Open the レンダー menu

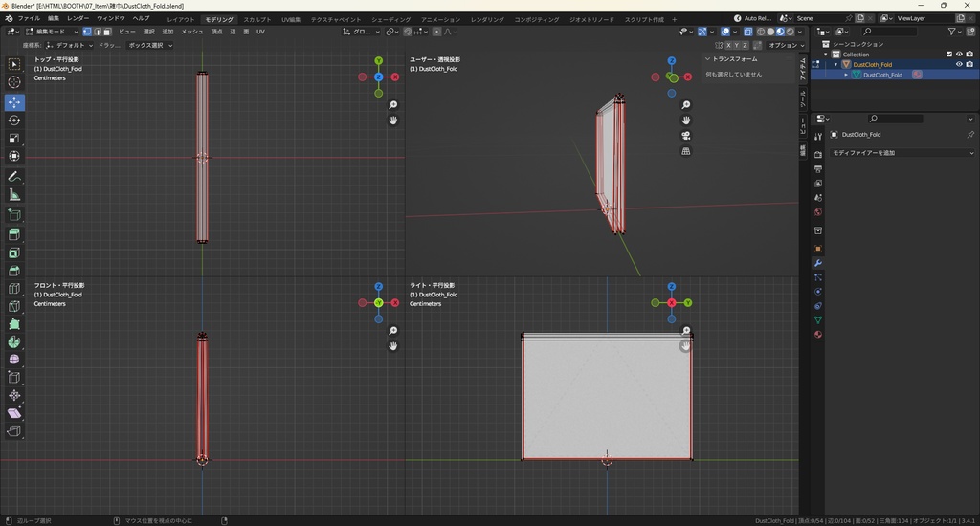78,18
